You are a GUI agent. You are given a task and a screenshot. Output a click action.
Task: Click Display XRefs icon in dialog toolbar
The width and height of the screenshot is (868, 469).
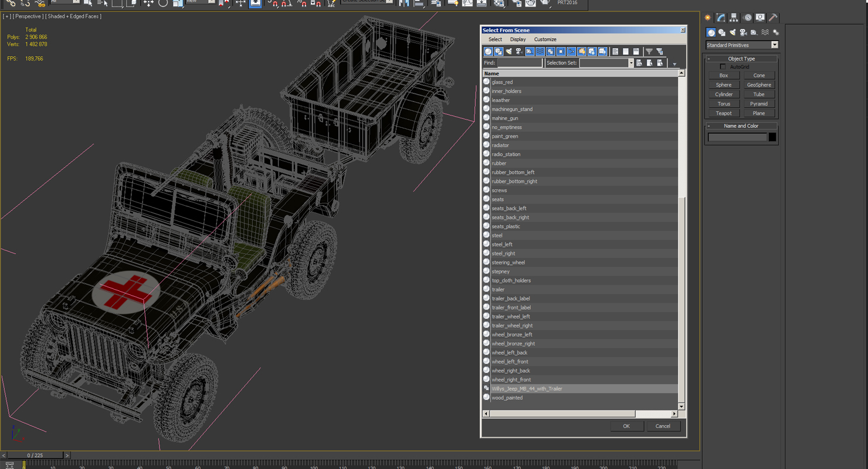(561, 52)
